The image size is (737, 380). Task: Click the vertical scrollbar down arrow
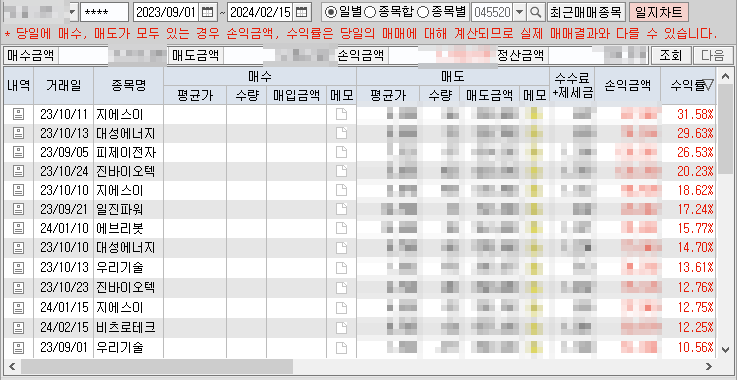click(725, 349)
